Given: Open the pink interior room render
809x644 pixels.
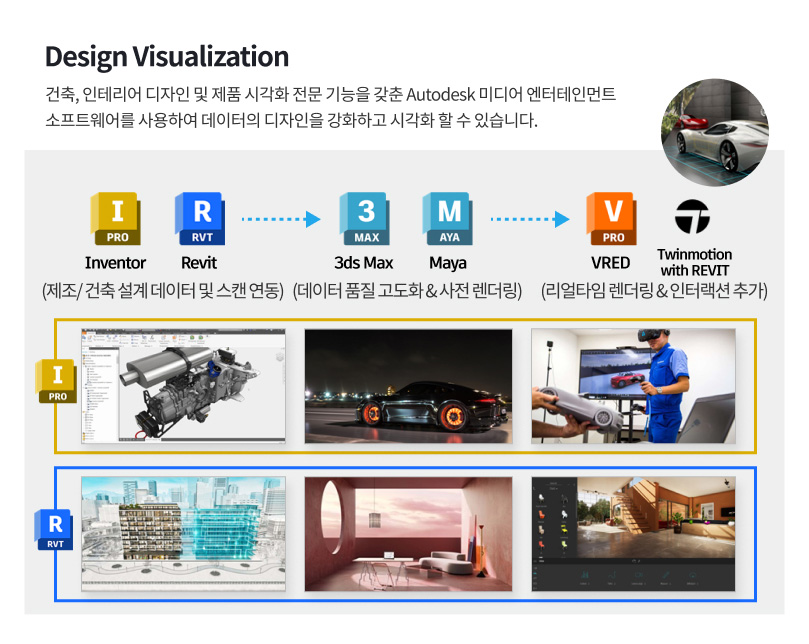Looking at the screenshot, I should pyautogui.click(x=408, y=534).
